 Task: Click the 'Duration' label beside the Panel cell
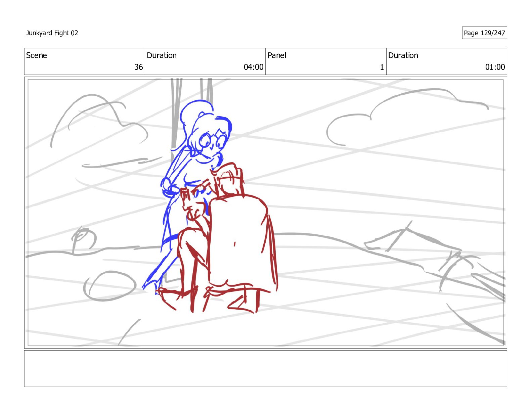[x=403, y=55]
